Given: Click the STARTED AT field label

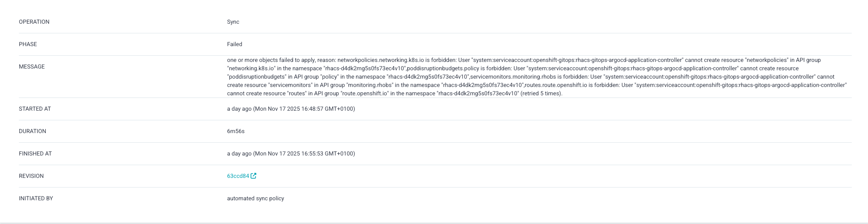Looking at the screenshot, I should coord(35,109).
